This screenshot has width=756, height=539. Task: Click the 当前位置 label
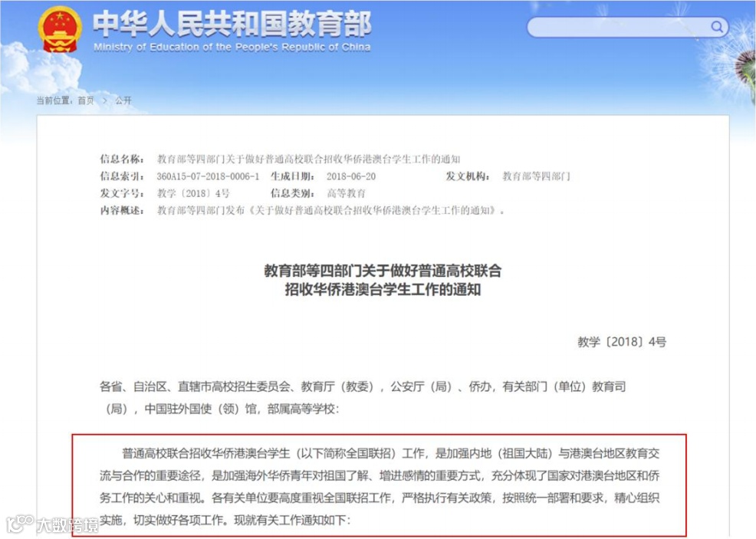click(54, 100)
